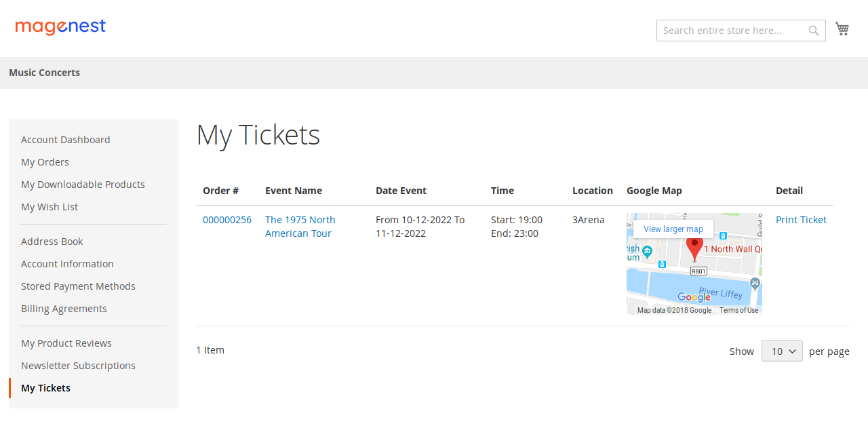
Task: Click the Location column header
Action: (x=593, y=191)
